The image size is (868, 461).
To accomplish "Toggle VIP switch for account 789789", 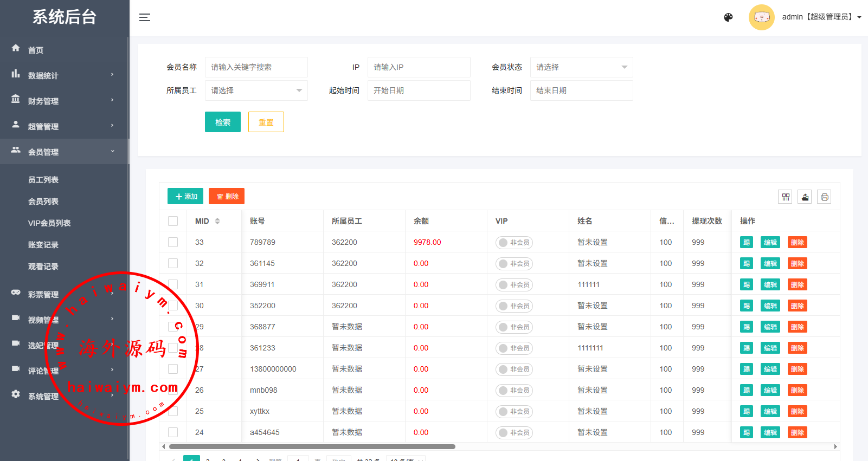I will [x=514, y=243].
